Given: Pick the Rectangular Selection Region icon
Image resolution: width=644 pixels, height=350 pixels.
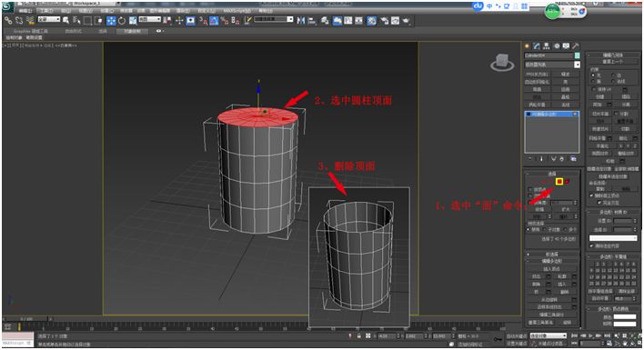Looking at the screenshot, I should click(x=87, y=21).
